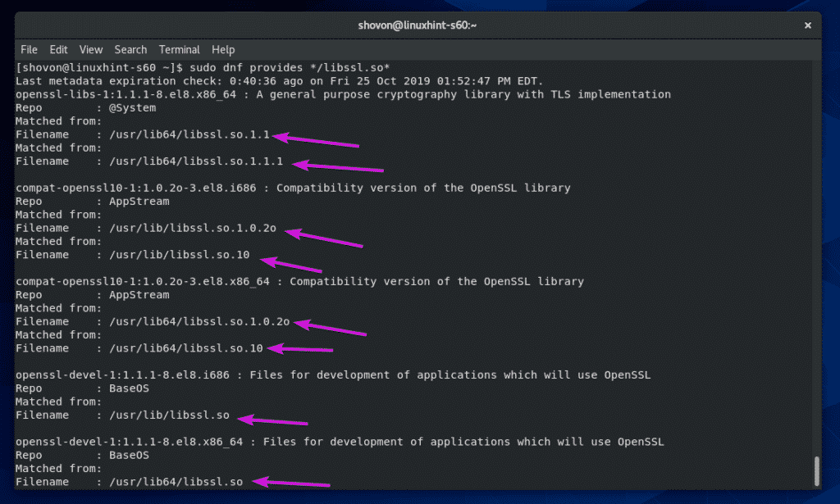Click the openssl-devel i686 package line
The width and height of the screenshot is (840, 504).
[333, 375]
